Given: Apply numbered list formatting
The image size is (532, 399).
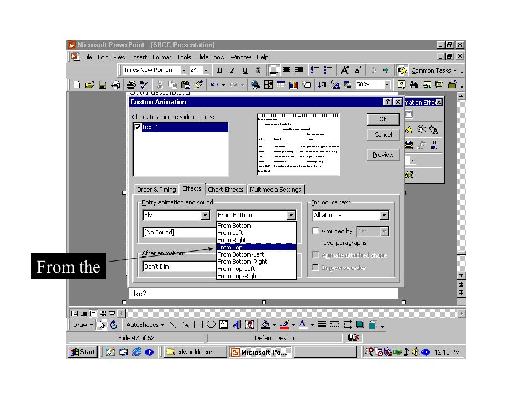Looking at the screenshot, I should [315, 70].
